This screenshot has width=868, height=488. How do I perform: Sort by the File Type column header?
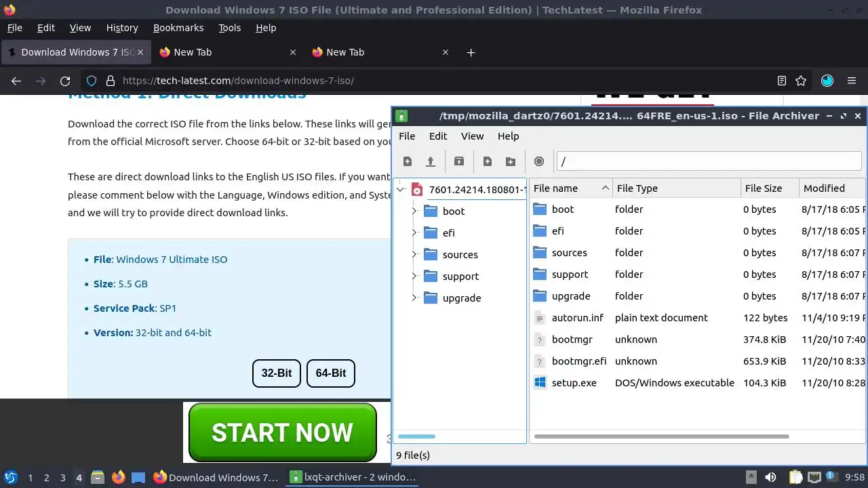tap(677, 188)
